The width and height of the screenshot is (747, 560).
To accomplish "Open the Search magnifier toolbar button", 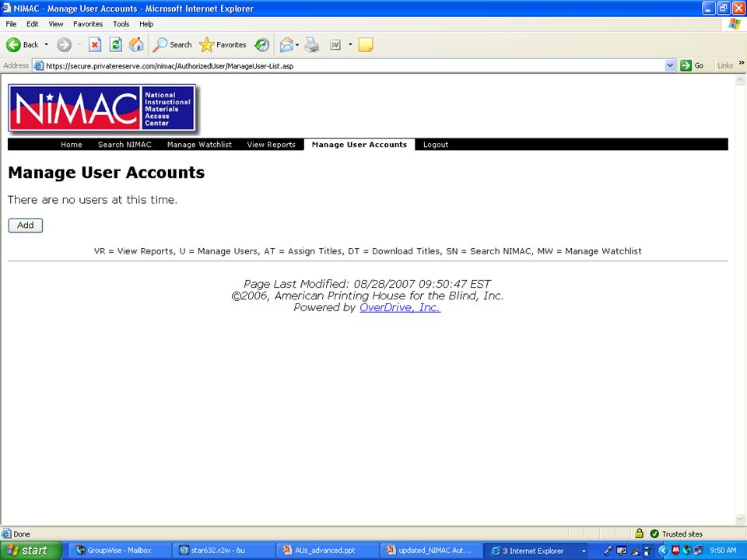I will point(172,45).
